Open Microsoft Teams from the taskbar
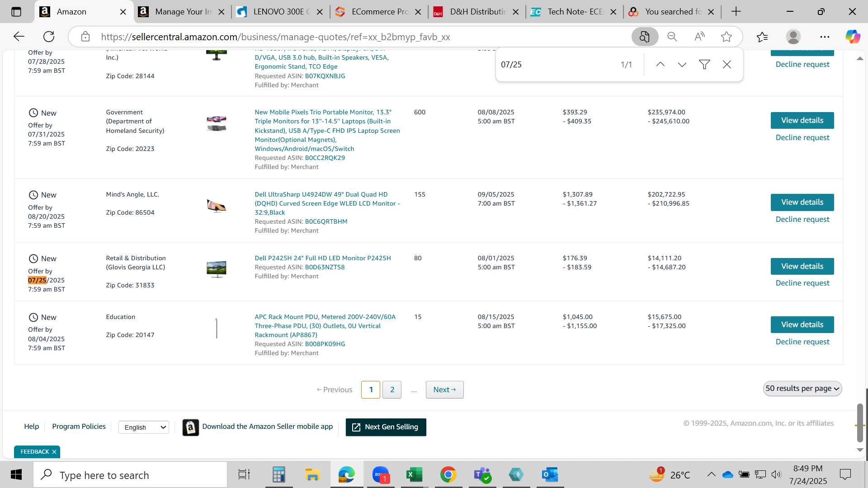 (482, 475)
